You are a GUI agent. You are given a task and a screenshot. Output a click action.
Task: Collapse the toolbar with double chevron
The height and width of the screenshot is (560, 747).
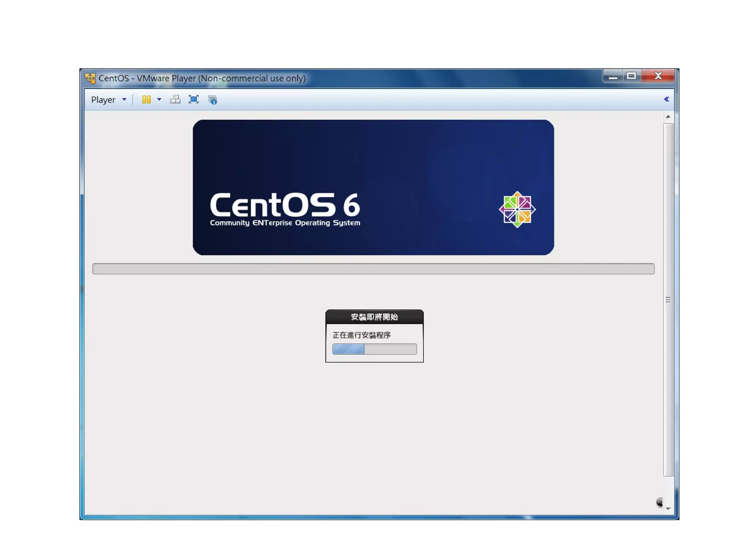tap(666, 99)
